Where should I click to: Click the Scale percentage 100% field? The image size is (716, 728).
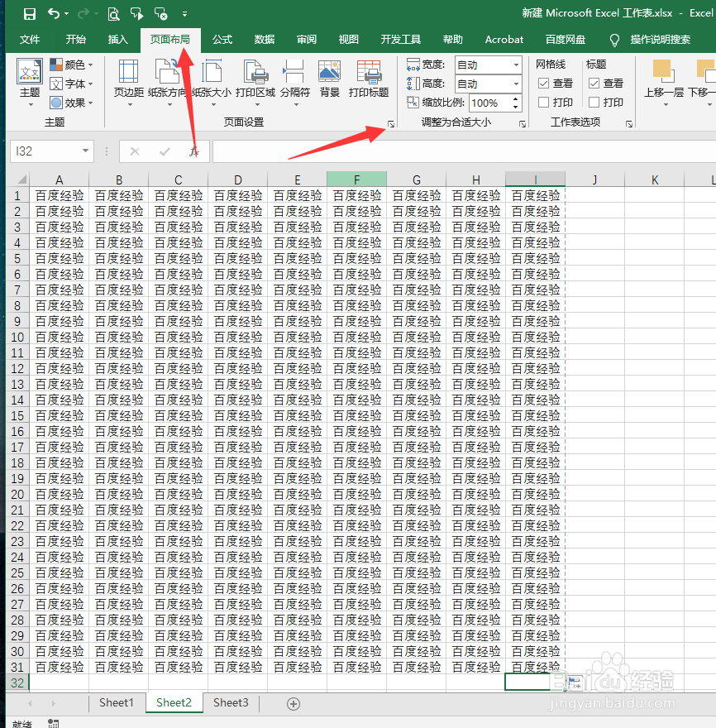point(489,103)
